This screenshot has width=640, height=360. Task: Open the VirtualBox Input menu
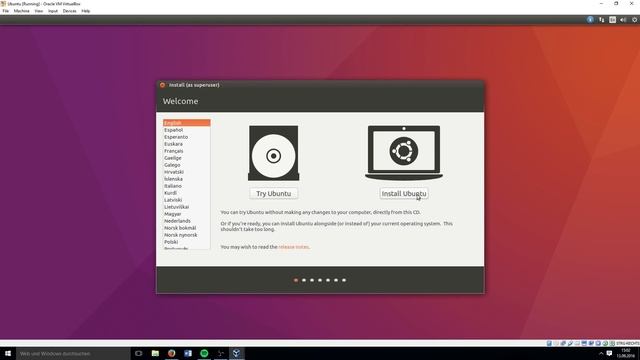pos(53,11)
